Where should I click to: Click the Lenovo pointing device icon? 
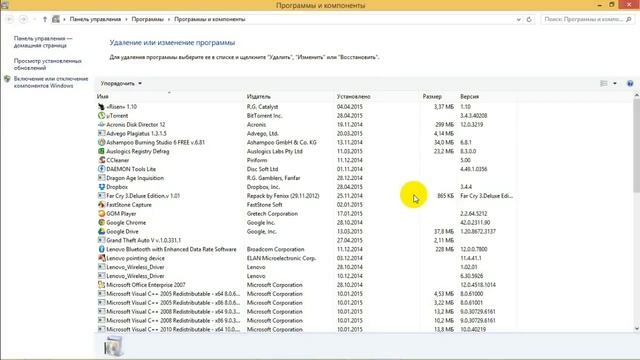coord(101,258)
